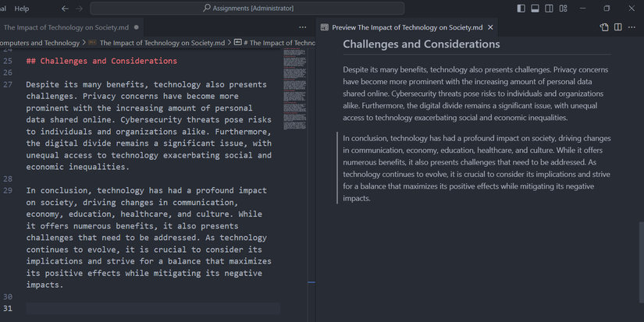Toggle the bottom panel layout icon

pyautogui.click(x=535, y=9)
